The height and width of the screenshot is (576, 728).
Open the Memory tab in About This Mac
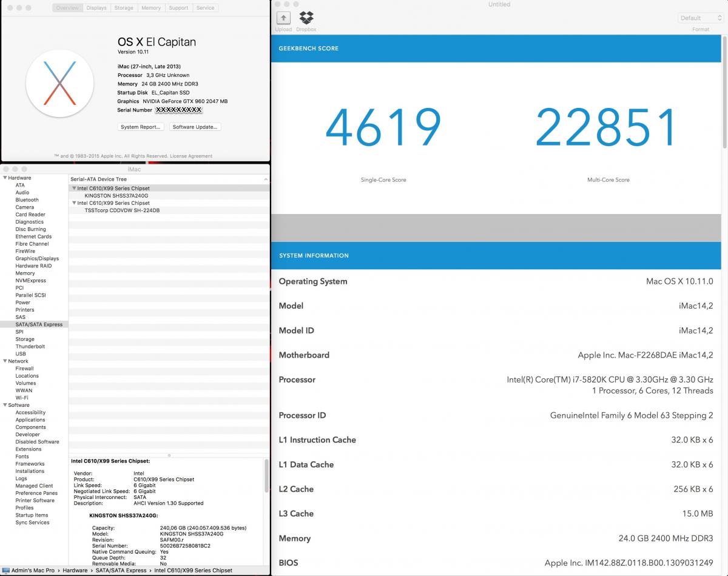point(151,8)
